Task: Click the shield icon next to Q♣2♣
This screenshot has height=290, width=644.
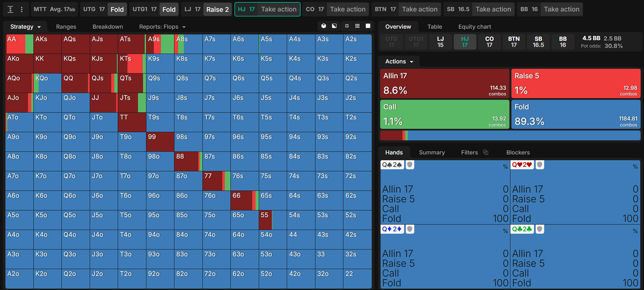Action: tap(540, 229)
